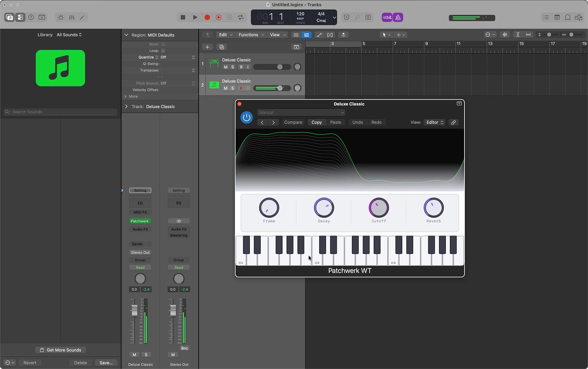This screenshot has width=588, height=369.
Task: Start playback with the play button
Action: tap(195, 17)
